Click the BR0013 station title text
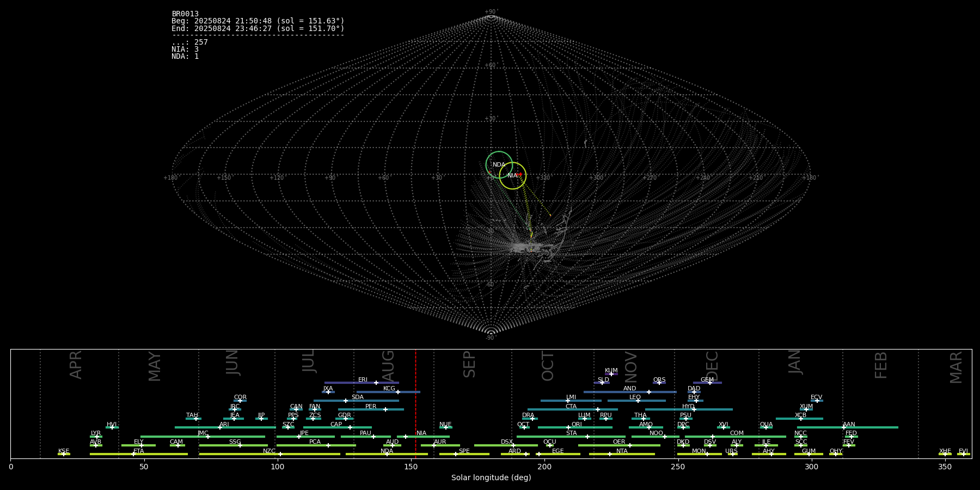The width and height of the screenshot is (980, 490). coord(185,14)
